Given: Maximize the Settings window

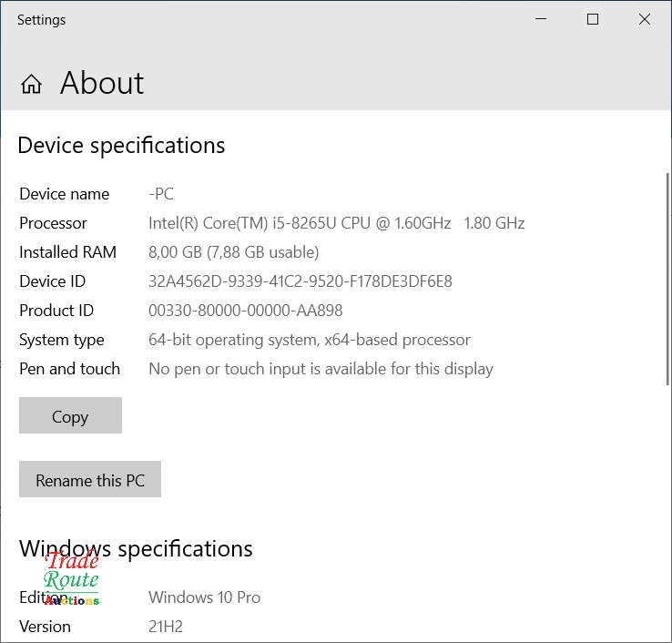Looking at the screenshot, I should 593,19.
